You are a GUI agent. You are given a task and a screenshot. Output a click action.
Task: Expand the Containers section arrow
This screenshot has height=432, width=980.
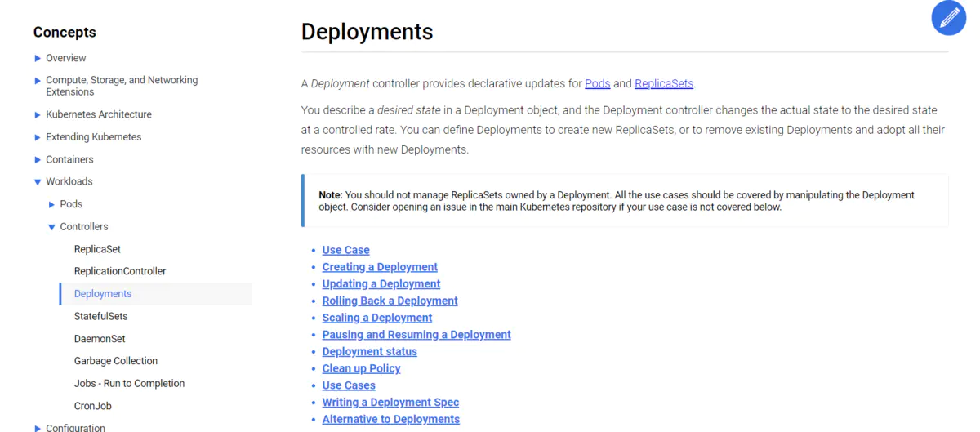38,160
